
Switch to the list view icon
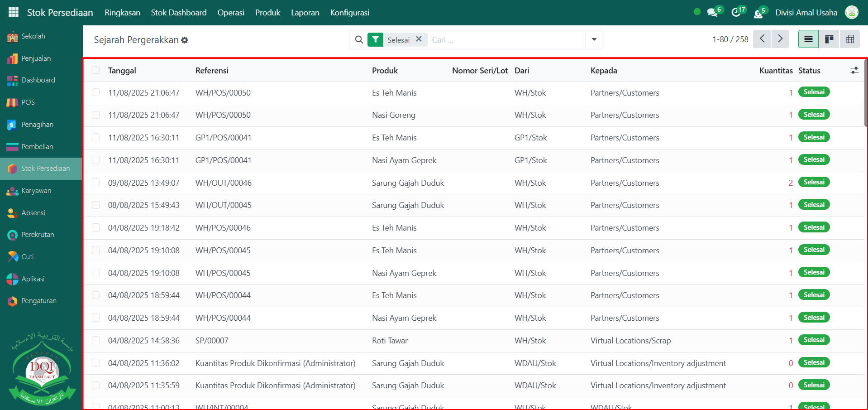[808, 39]
